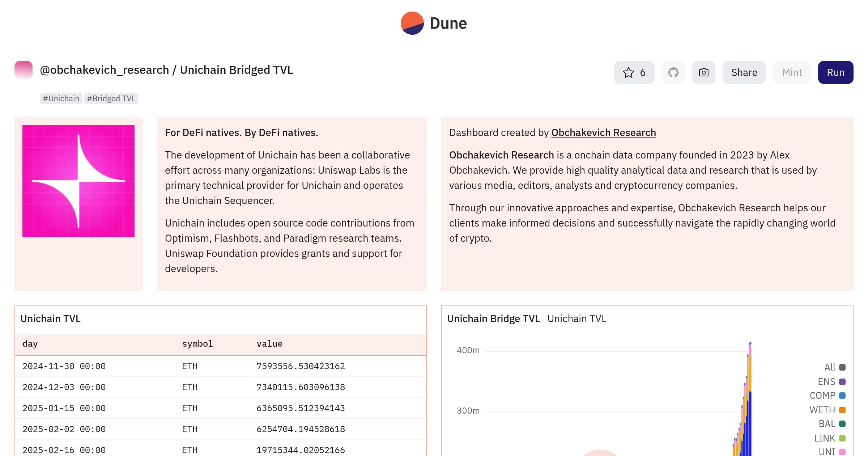Viewport: 868px width, 456px height.
Task: Toggle the LINK lime legend swatch
Action: 842,438
